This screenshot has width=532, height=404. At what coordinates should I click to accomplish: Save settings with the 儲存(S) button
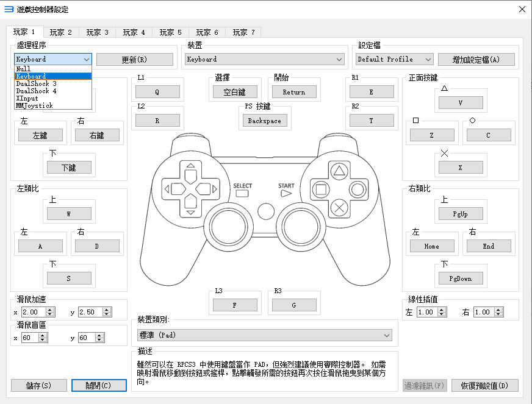(38, 385)
